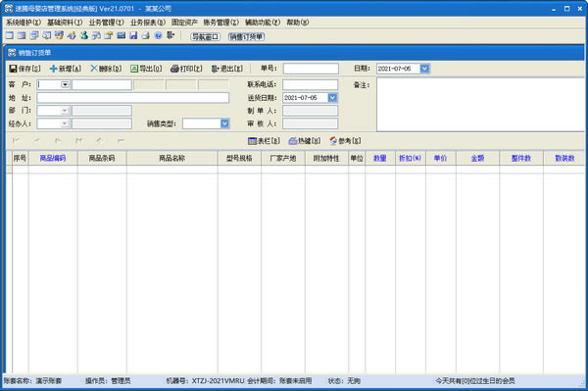This screenshot has height=391, width=588.
Task: Click the green user figure toolbar icon
Action: [x=83, y=35]
